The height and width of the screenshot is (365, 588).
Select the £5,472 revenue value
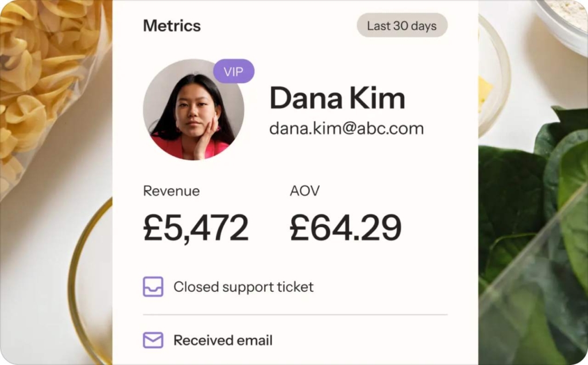pos(196,228)
